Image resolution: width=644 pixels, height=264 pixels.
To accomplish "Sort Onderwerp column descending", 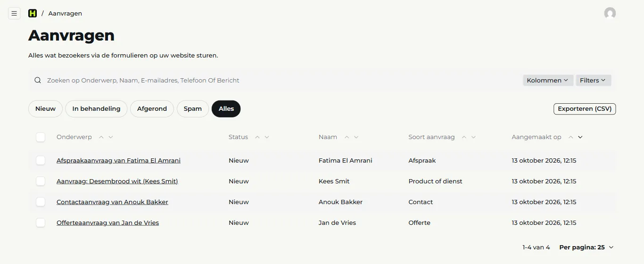I will 111,137.
